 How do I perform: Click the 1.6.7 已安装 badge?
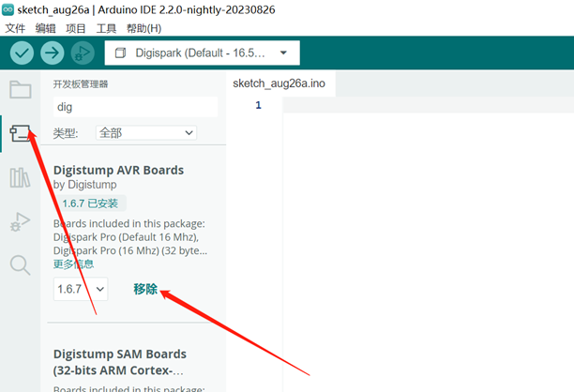(90, 204)
